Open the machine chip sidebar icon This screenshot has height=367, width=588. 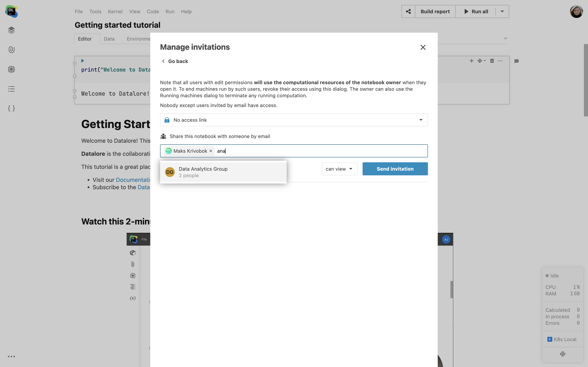11,69
